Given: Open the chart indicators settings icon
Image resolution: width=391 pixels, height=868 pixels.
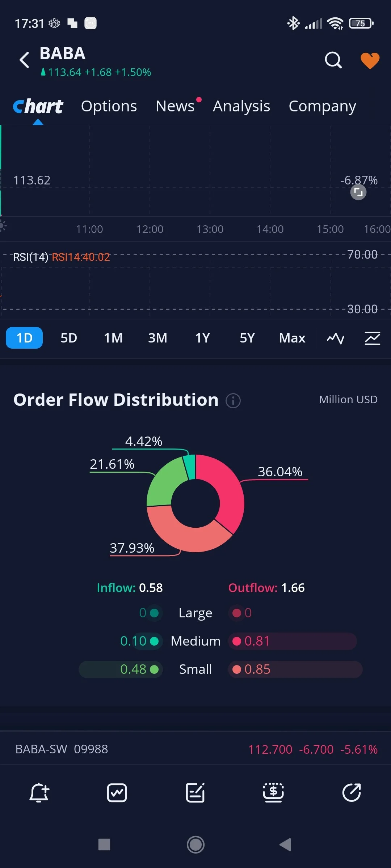Looking at the screenshot, I should tap(372, 338).
